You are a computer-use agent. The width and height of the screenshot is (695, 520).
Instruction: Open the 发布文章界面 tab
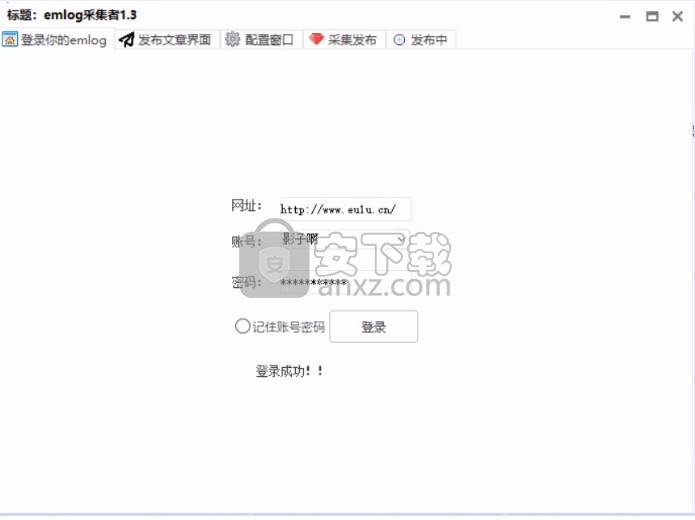[174, 39]
